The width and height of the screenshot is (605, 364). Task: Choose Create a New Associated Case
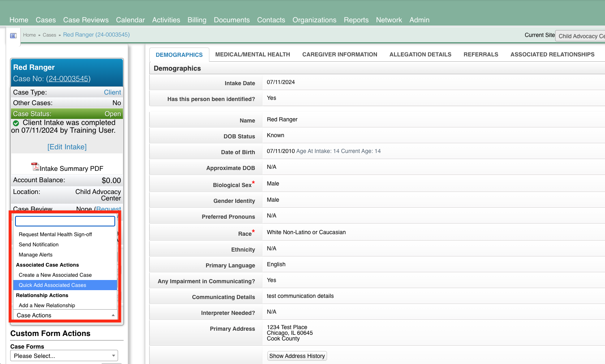click(65, 275)
